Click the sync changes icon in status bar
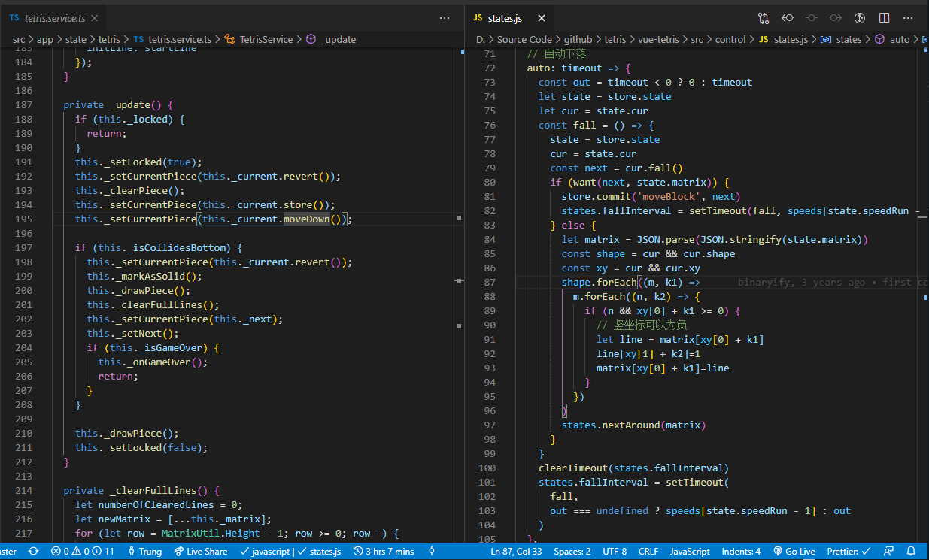The image size is (929, 560). 33,551
